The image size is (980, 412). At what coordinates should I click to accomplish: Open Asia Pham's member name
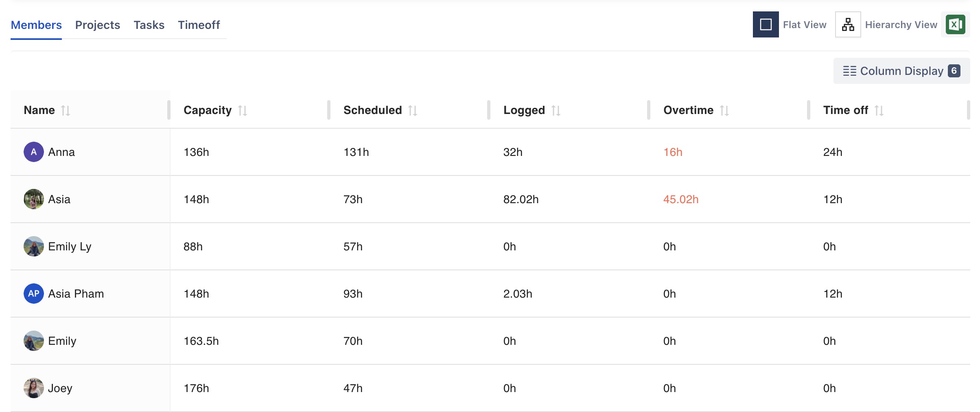[76, 294]
